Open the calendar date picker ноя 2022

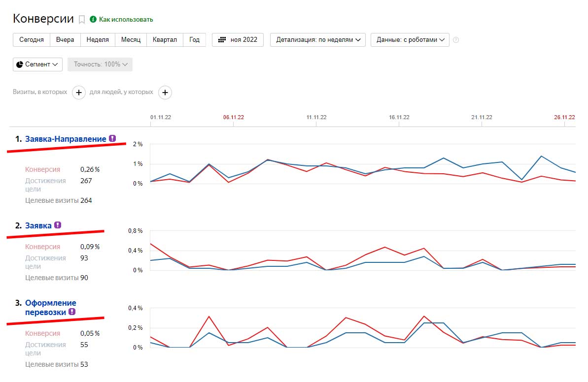click(x=238, y=40)
